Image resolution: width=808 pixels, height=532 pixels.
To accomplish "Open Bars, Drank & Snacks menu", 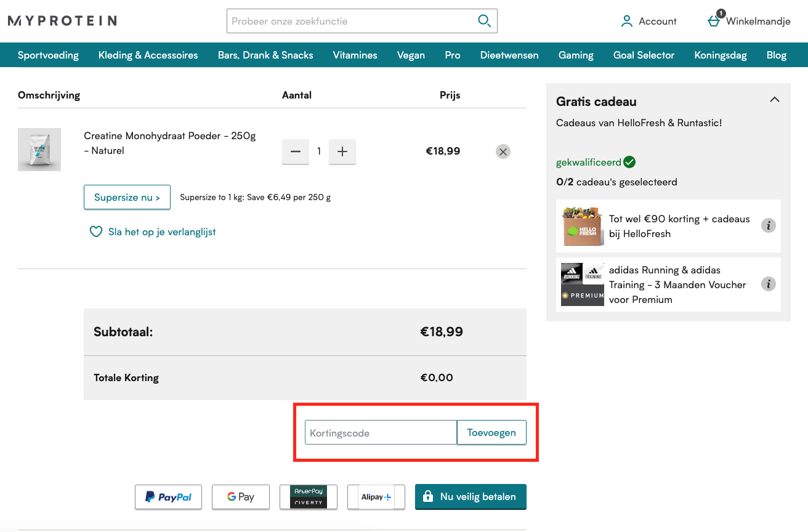I will pyautogui.click(x=265, y=55).
